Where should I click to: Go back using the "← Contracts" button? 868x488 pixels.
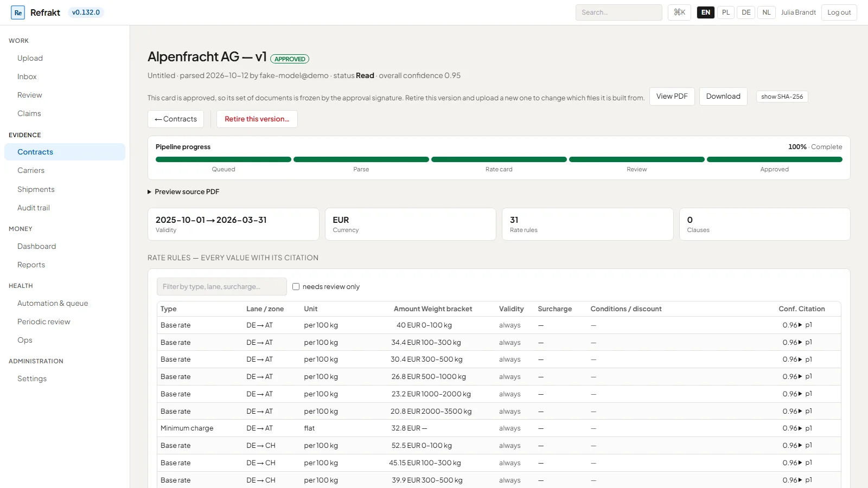176,119
